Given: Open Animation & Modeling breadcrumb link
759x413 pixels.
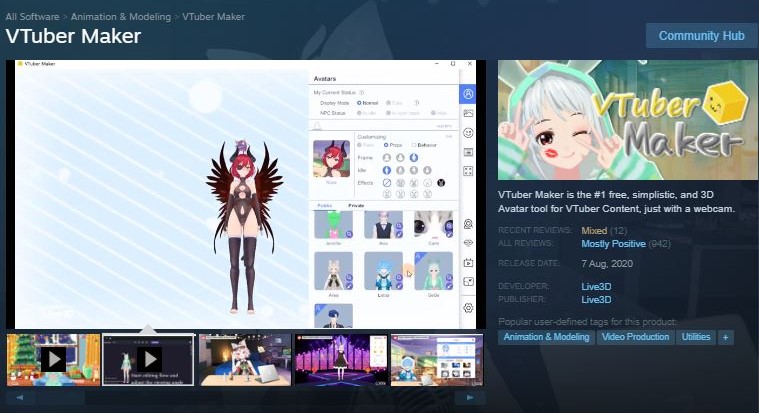Looking at the screenshot, I should pos(121,16).
